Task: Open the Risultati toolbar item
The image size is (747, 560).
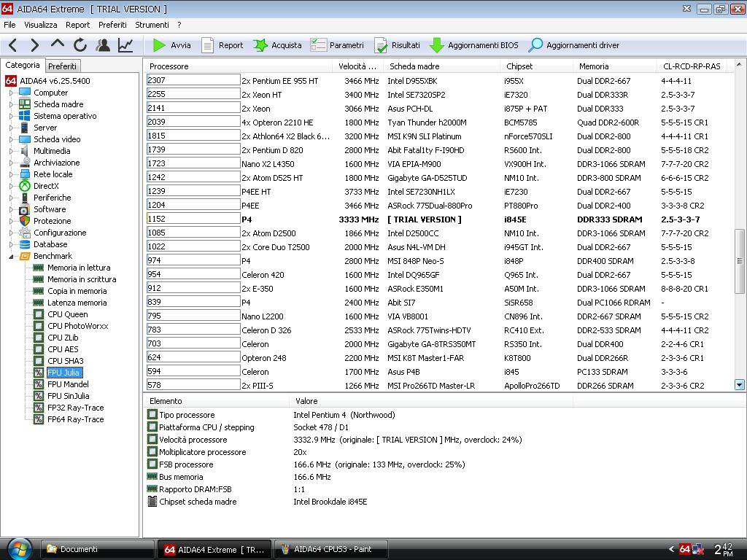Action: pyautogui.click(x=398, y=45)
